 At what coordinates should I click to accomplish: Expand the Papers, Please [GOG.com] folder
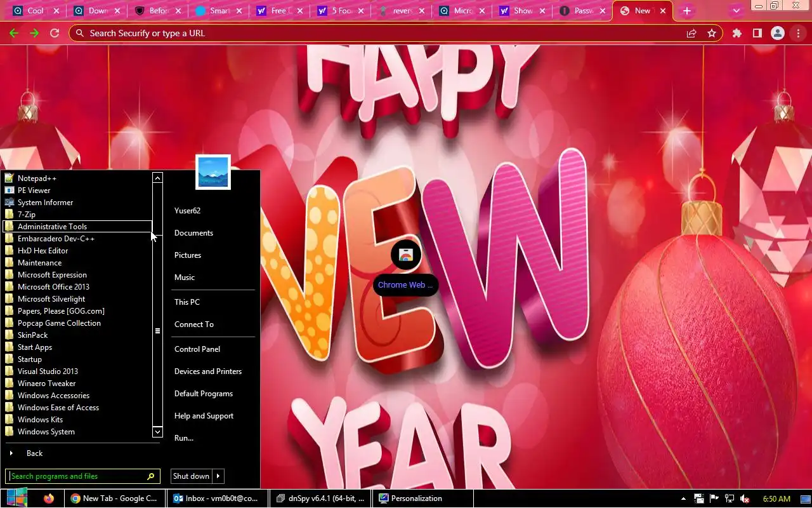click(77, 311)
